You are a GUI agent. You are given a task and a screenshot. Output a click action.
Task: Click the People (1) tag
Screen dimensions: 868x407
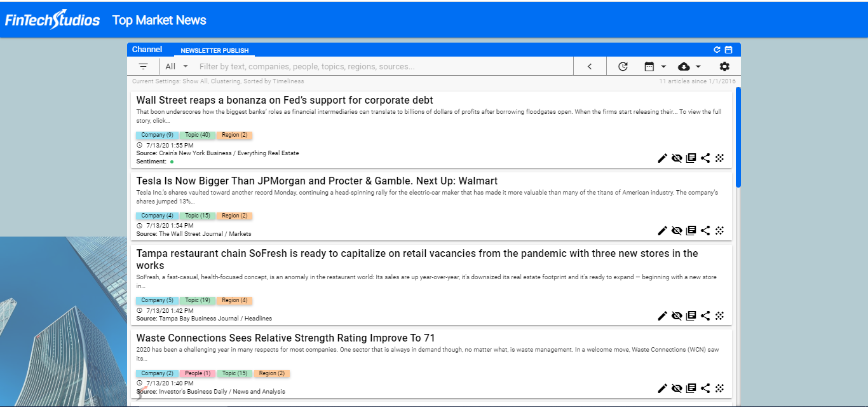click(x=198, y=374)
